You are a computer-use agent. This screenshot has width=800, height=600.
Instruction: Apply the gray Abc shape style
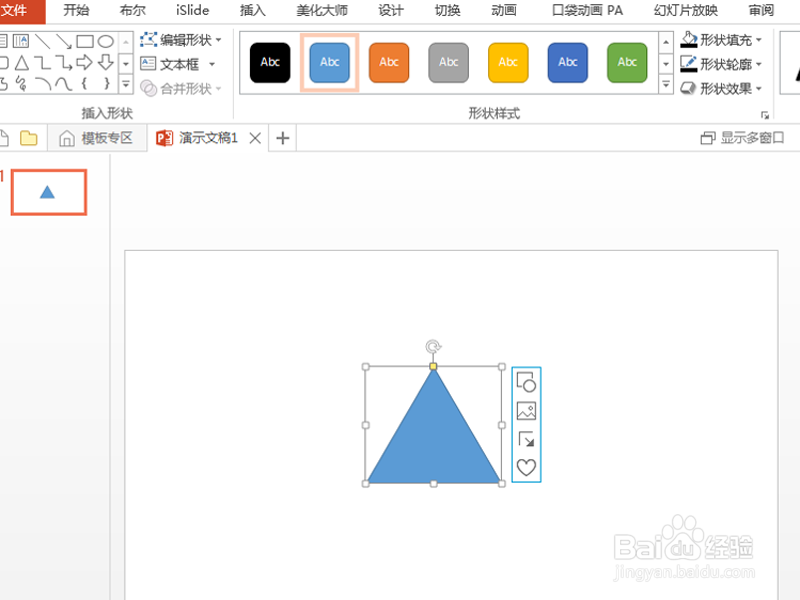coord(448,63)
